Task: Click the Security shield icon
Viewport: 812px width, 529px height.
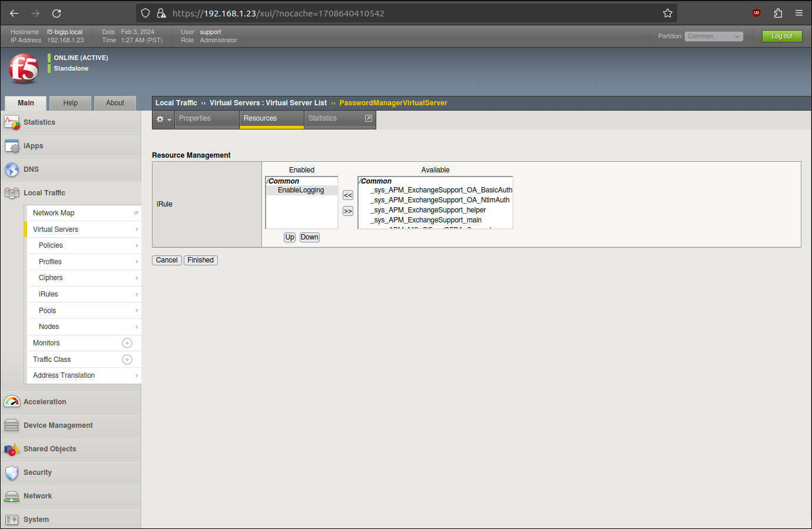Action: click(x=12, y=473)
